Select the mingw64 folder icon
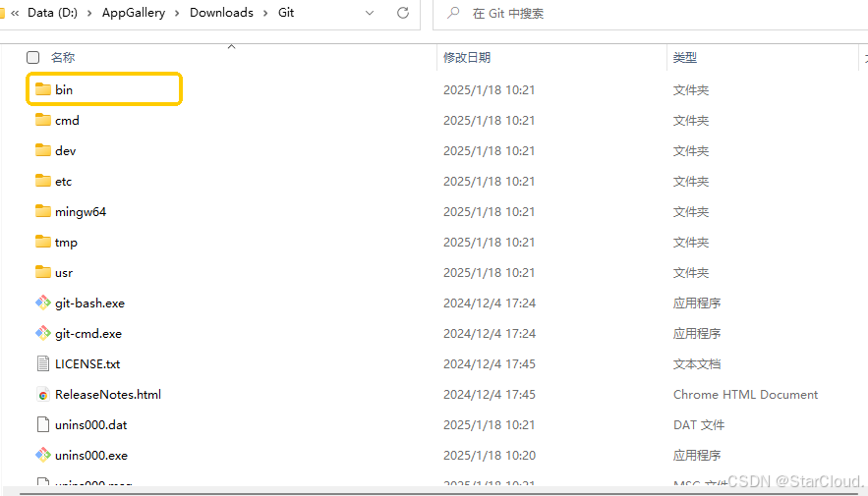 (x=42, y=210)
